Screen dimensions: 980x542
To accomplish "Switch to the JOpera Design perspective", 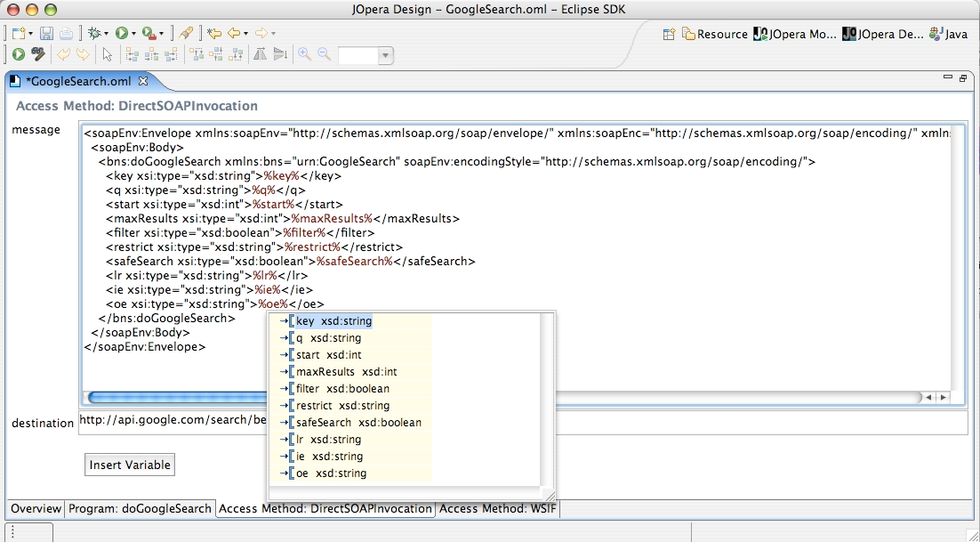I will 882,35.
